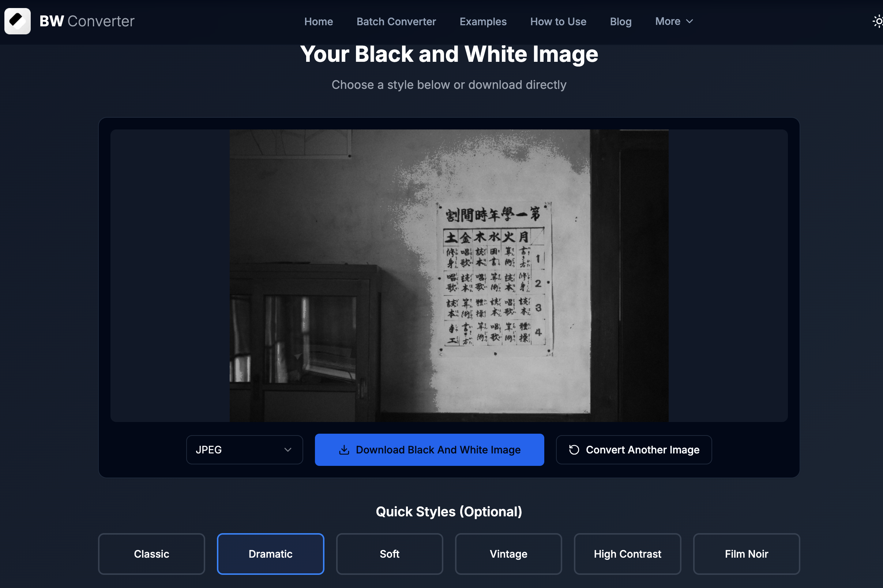Open the How to Use page
Image resolution: width=883 pixels, height=588 pixels.
[x=558, y=21]
